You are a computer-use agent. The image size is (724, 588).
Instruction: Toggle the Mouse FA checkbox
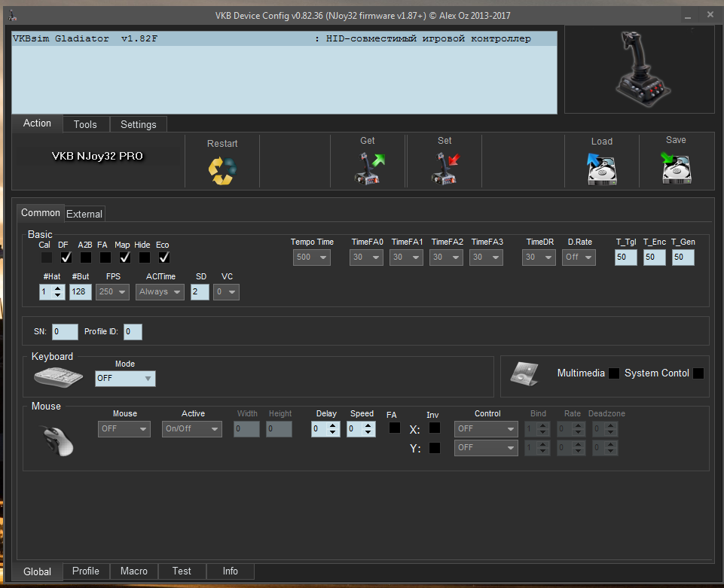pyautogui.click(x=394, y=428)
